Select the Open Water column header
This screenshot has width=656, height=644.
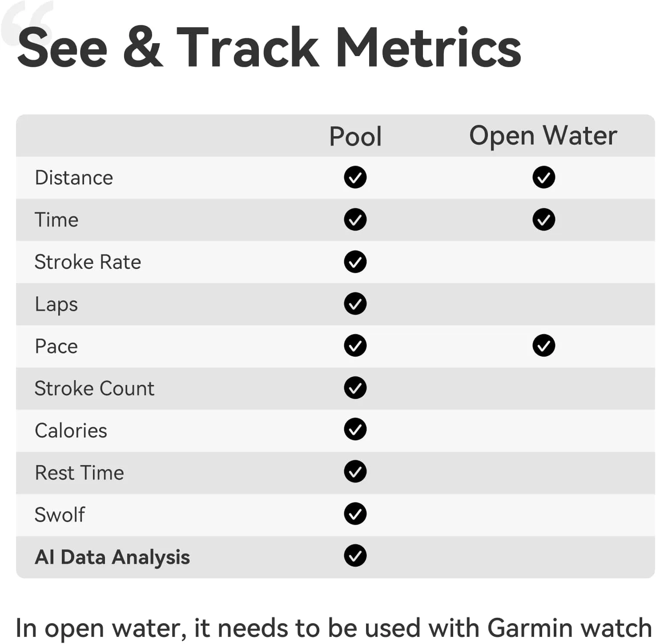[x=543, y=136]
